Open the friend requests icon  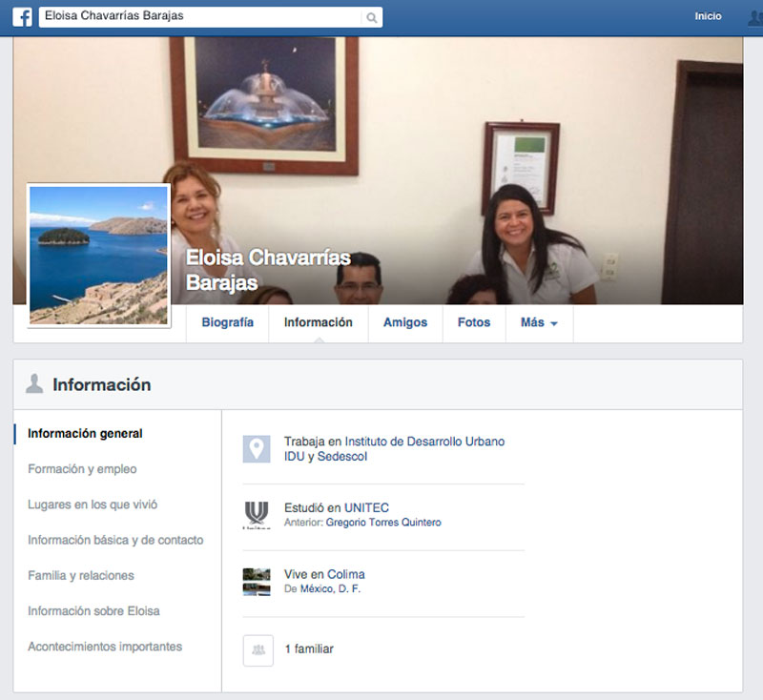pyautogui.click(x=755, y=17)
